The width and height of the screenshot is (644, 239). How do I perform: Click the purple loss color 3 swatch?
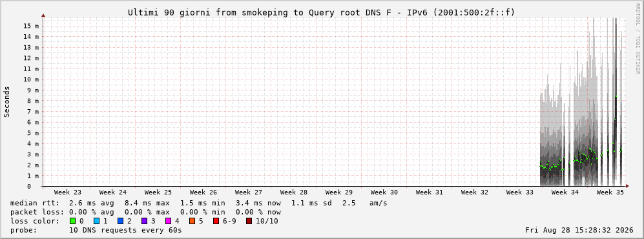[x=144, y=222]
